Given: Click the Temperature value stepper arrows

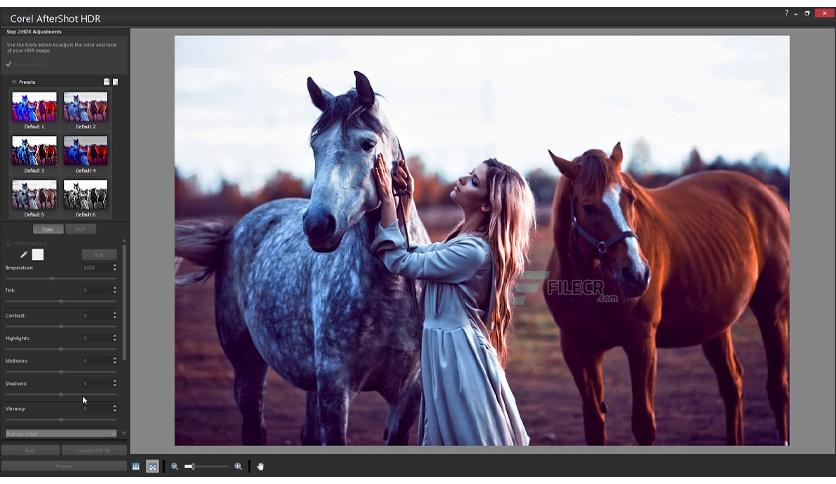Looking at the screenshot, I should (115, 268).
